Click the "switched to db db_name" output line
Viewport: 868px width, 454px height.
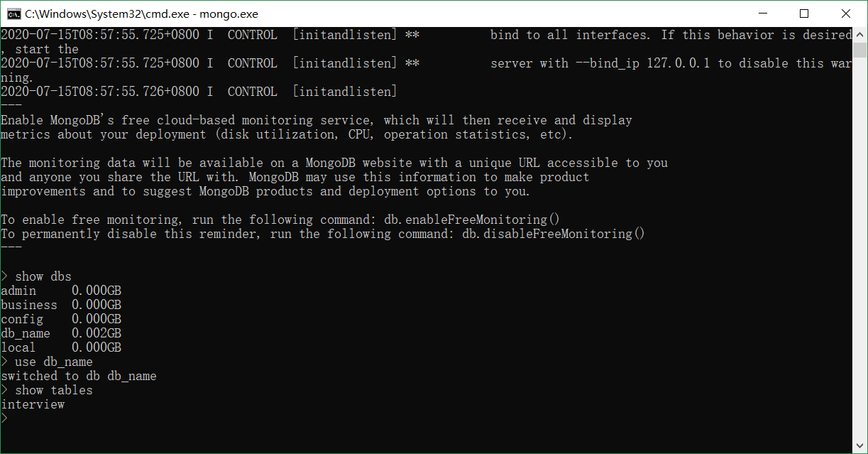pos(78,376)
